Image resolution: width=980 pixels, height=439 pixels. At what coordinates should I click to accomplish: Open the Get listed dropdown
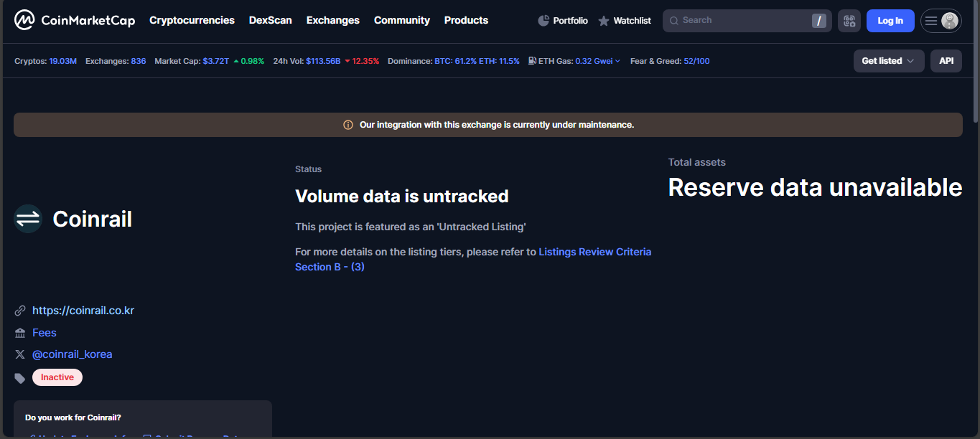tap(889, 61)
